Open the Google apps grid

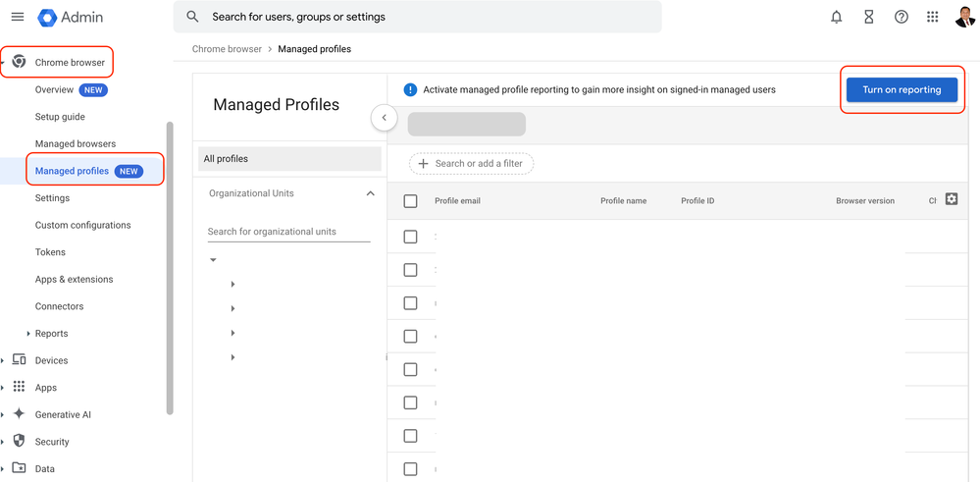933,17
